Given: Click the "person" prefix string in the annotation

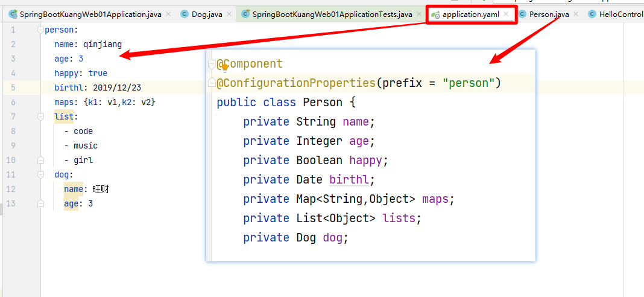Looking at the screenshot, I should click(469, 83).
